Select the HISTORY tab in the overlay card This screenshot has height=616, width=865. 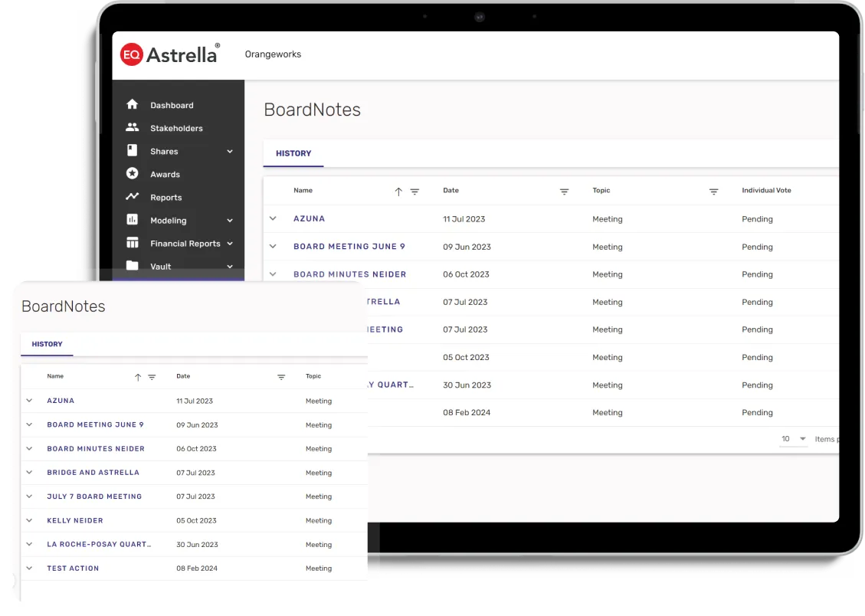click(x=47, y=344)
